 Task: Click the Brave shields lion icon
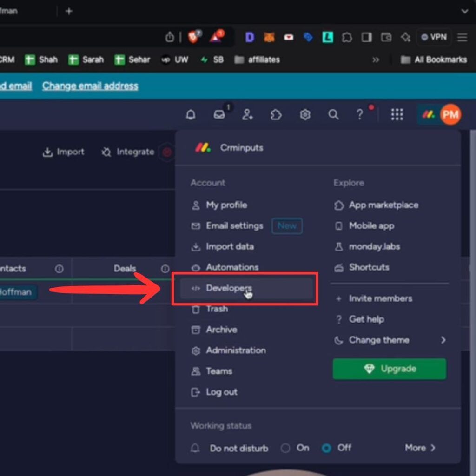pyautogui.click(x=193, y=37)
